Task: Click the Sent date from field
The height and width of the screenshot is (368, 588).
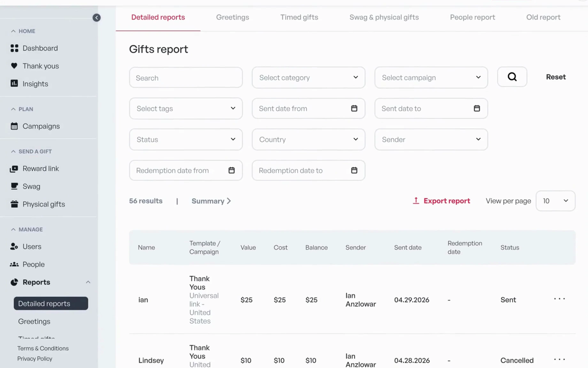Action: coord(308,108)
